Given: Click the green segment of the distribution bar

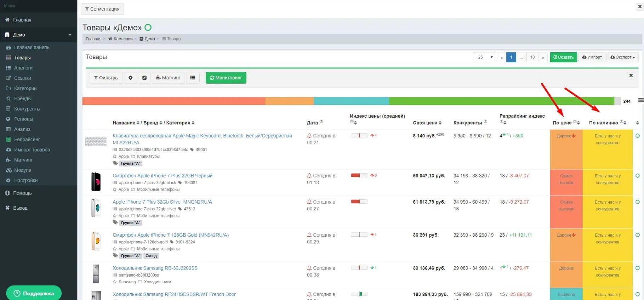Looking at the screenshot, I should tap(502, 101).
